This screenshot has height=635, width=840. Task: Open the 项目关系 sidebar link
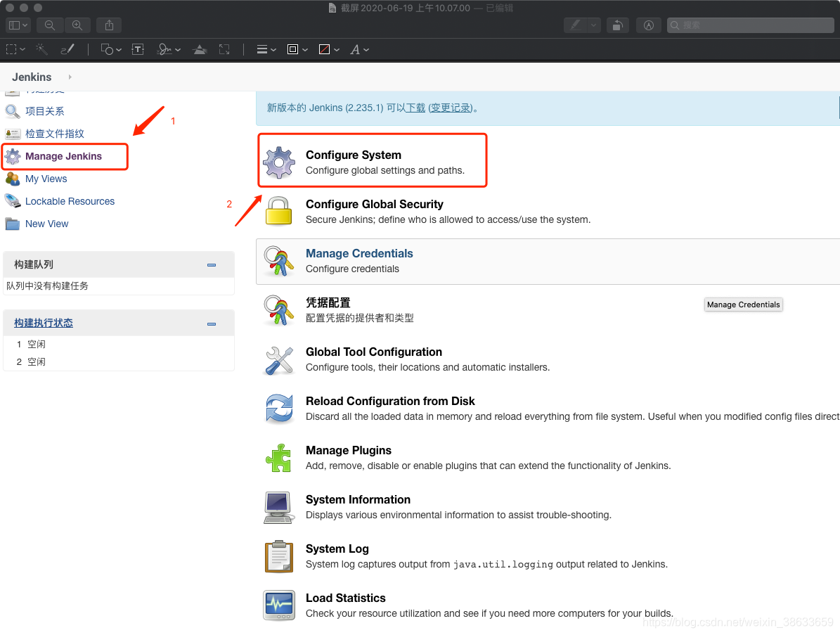click(x=44, y=112)
